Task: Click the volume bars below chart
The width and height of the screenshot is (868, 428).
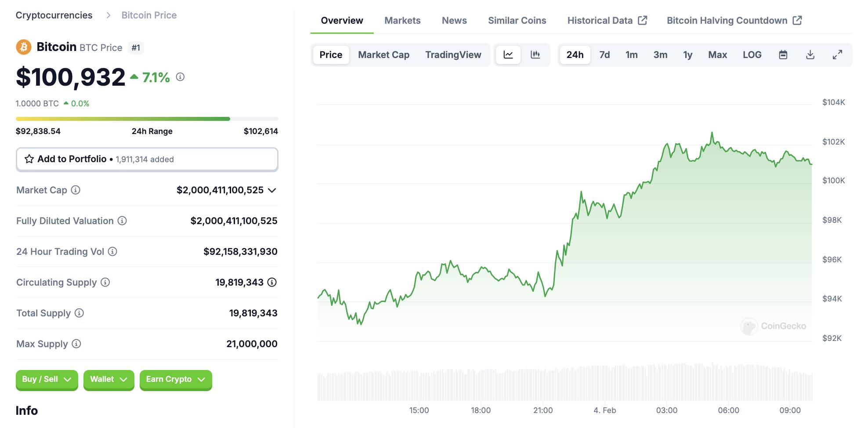Action: point(565,381)
